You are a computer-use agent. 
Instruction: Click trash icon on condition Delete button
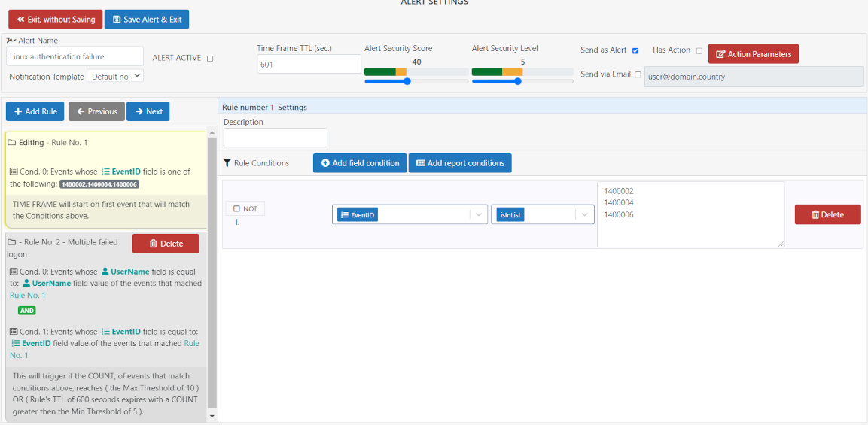pos(815,214)
